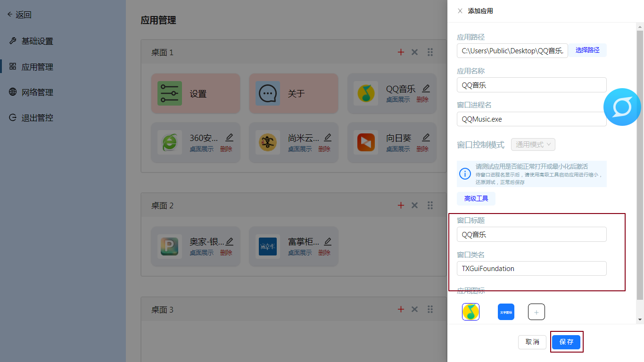Image resolution: width=644 pixels, height=362 pixels.
Task: Click the 360安全浏览器 tile icon
Action: 170,142
